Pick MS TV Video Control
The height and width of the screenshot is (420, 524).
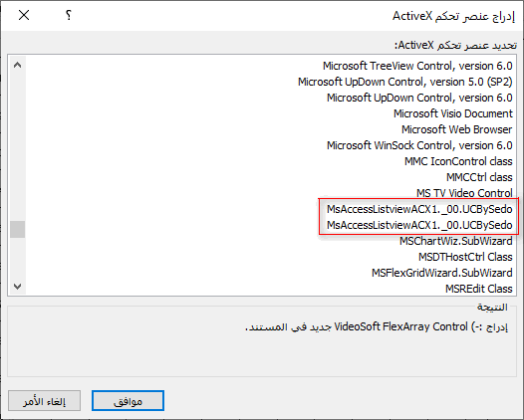(x=464, y=193)
